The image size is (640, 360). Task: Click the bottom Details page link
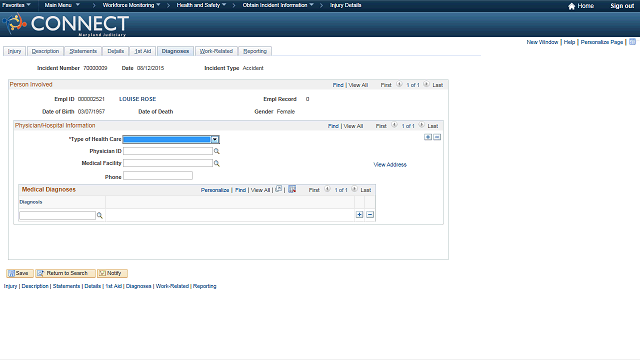[93, 286]
